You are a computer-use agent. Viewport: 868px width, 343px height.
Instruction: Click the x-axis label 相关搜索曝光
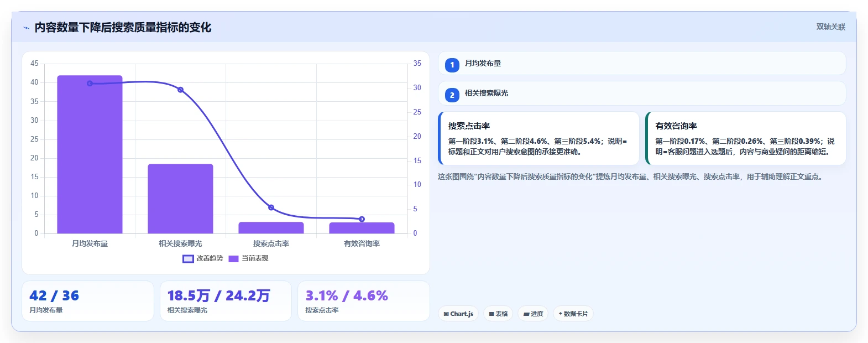click(x=180, y=243)
